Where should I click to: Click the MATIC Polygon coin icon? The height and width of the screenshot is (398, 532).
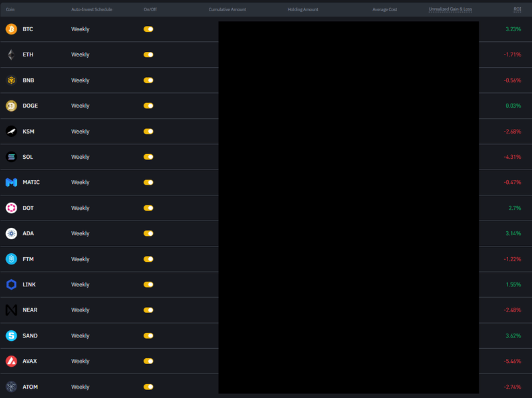11,182
